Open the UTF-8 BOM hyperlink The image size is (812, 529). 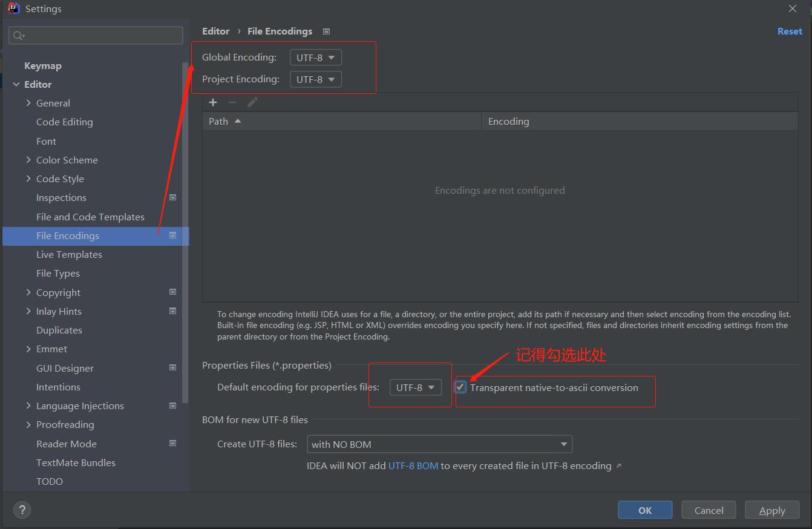pos(413,466)
